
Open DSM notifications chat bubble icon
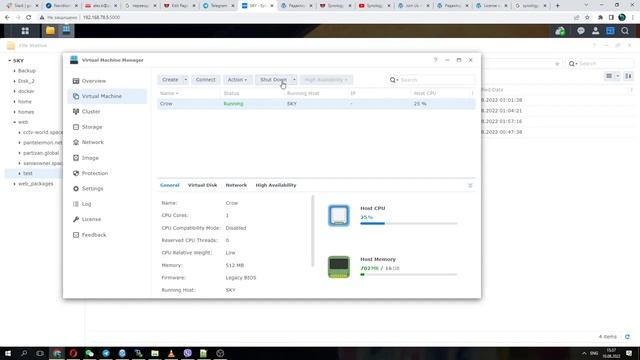click(580, 31)
